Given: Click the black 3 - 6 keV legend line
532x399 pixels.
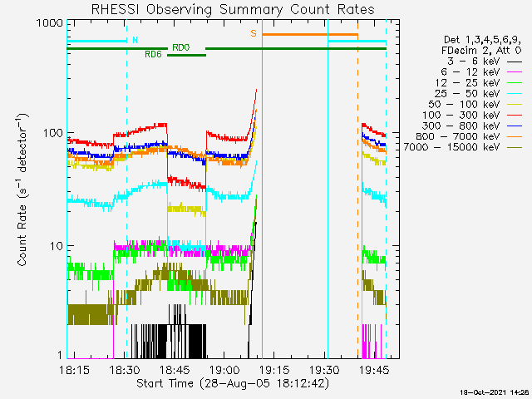Looking at the screenshot, I should pos(514,62).
